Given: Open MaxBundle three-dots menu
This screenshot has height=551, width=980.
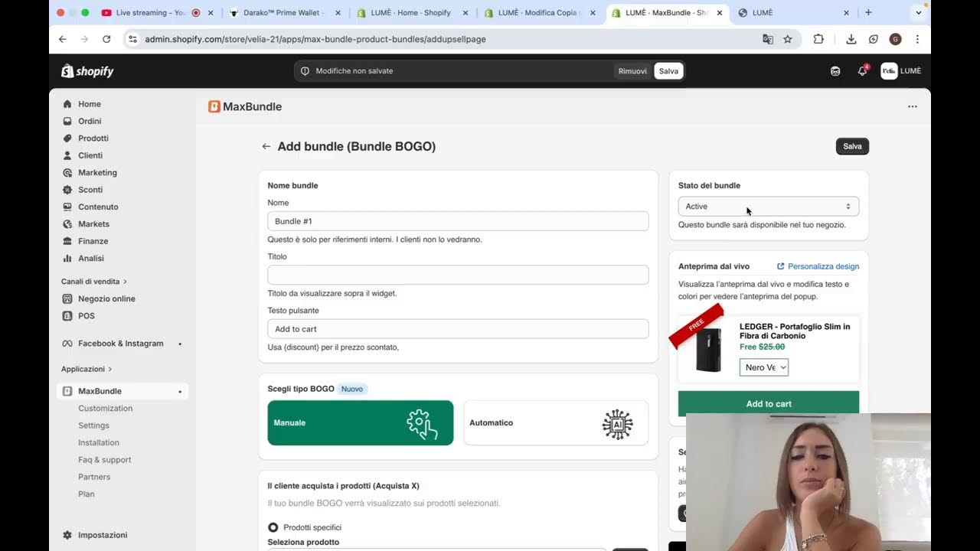Looking at the screenshot, I should [913, 106].
